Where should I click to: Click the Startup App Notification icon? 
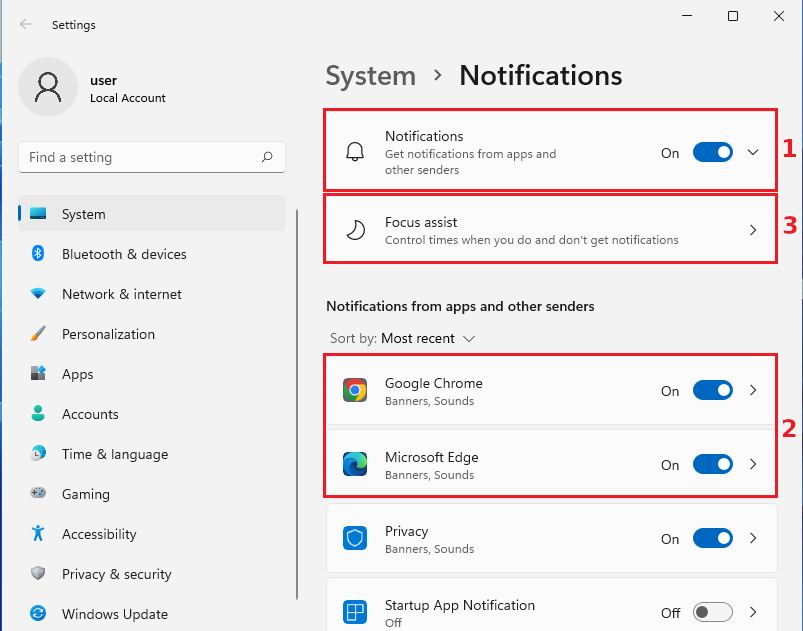(355, 612)
